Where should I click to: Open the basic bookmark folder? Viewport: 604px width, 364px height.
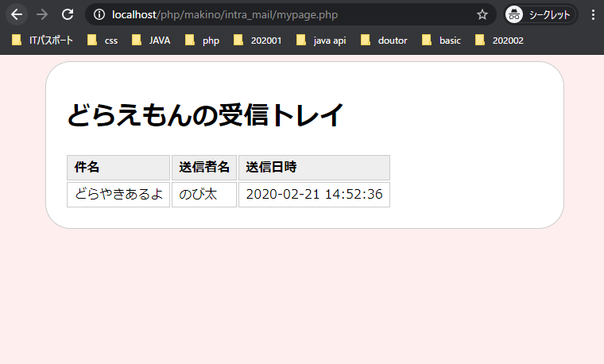coord(441,41)
